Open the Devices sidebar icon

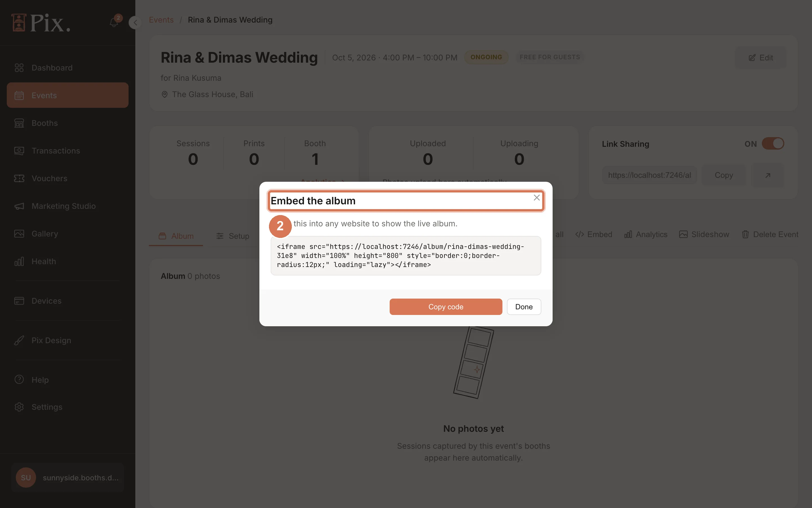click(x=19, y=301)
